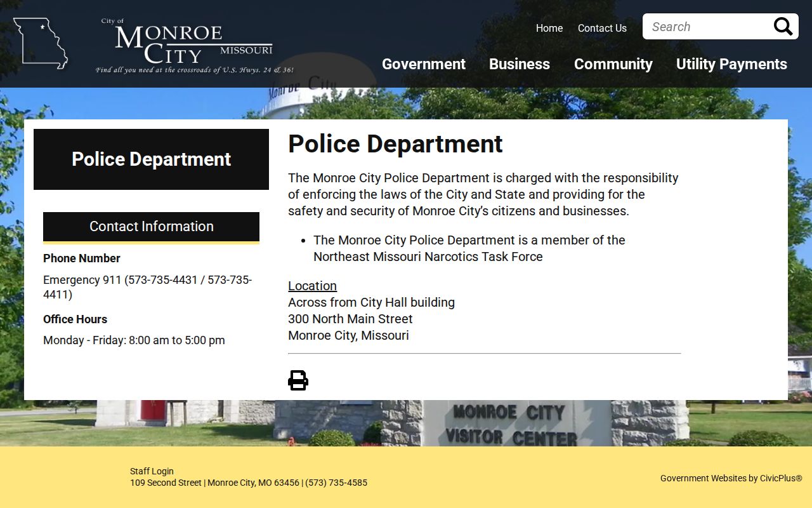Image resolution: width=812 pixels, height=508 pixels.
Task: Click the Phone Number label
Action: (82, 258)
